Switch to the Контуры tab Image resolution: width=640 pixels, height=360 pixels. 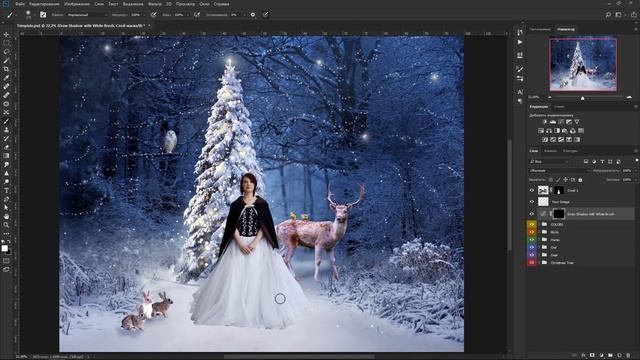pos(570,151)
